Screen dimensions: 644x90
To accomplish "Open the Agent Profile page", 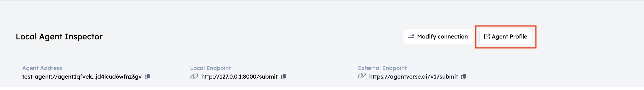I will (x=506, y=37).
